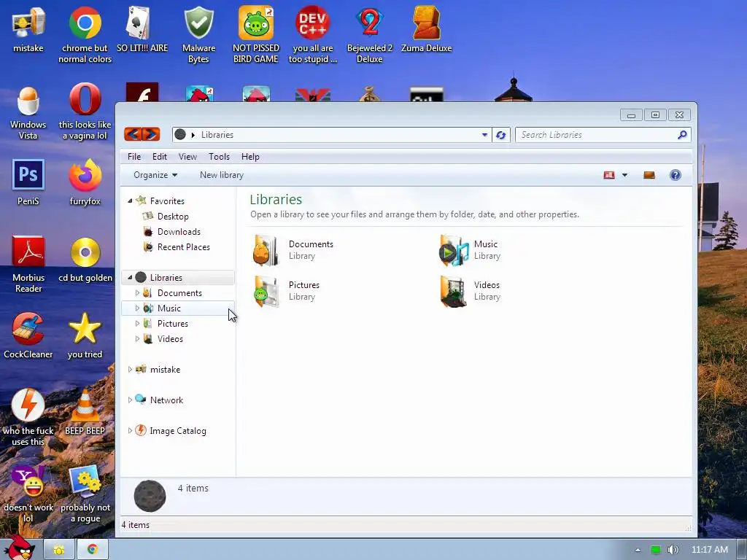Show hidden tray icons arrow

[x=638, y=550]
